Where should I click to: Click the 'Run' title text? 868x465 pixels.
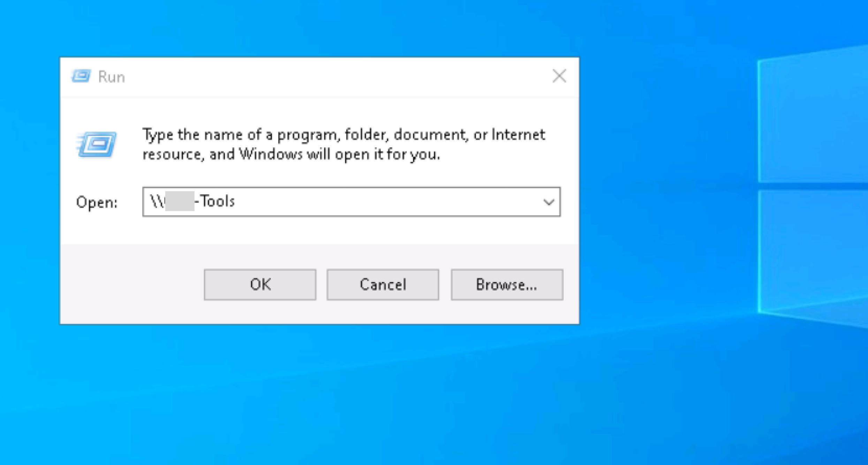point(112,77)
